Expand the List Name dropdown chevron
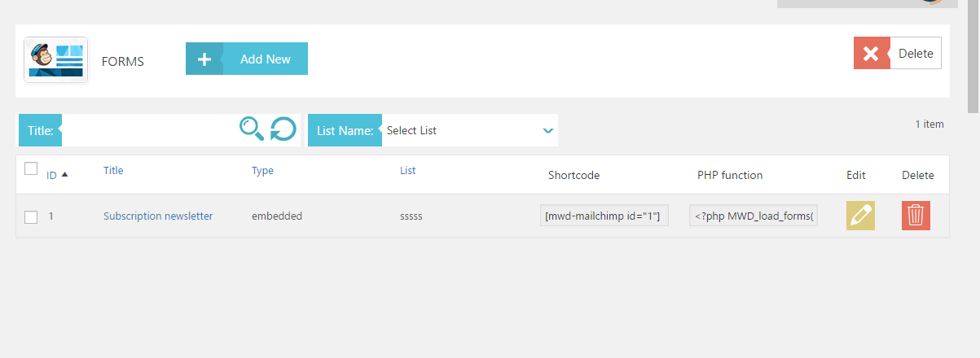 pos(548,130)
